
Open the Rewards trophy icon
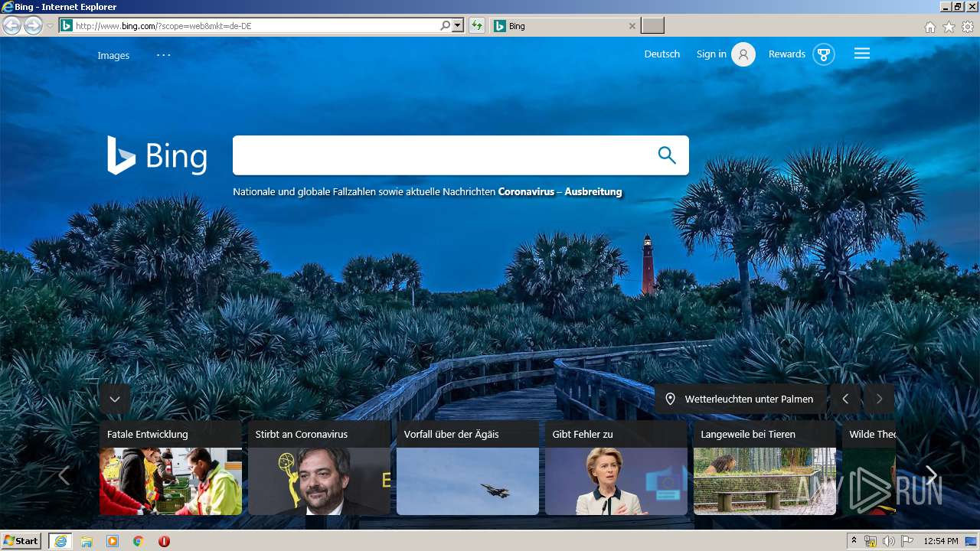824,54
